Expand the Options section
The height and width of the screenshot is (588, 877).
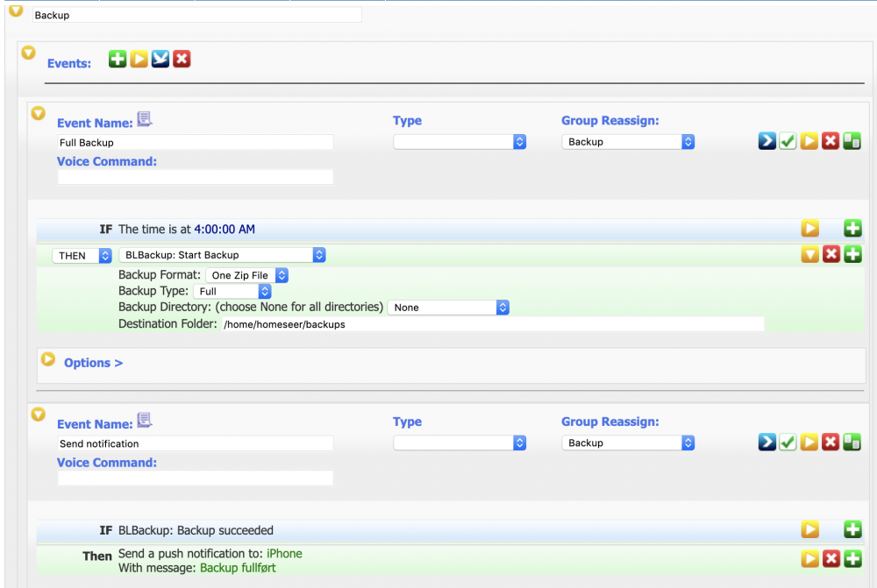[48, 360]
